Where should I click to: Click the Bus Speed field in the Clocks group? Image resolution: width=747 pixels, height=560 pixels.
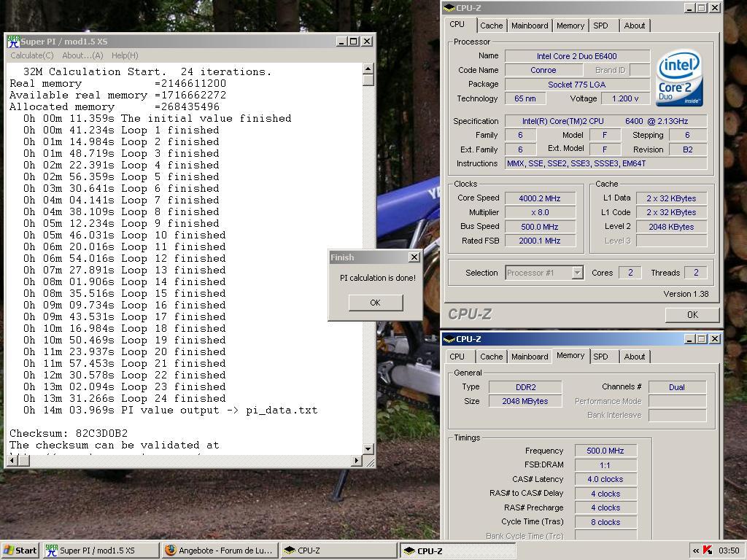click(540, 227)
